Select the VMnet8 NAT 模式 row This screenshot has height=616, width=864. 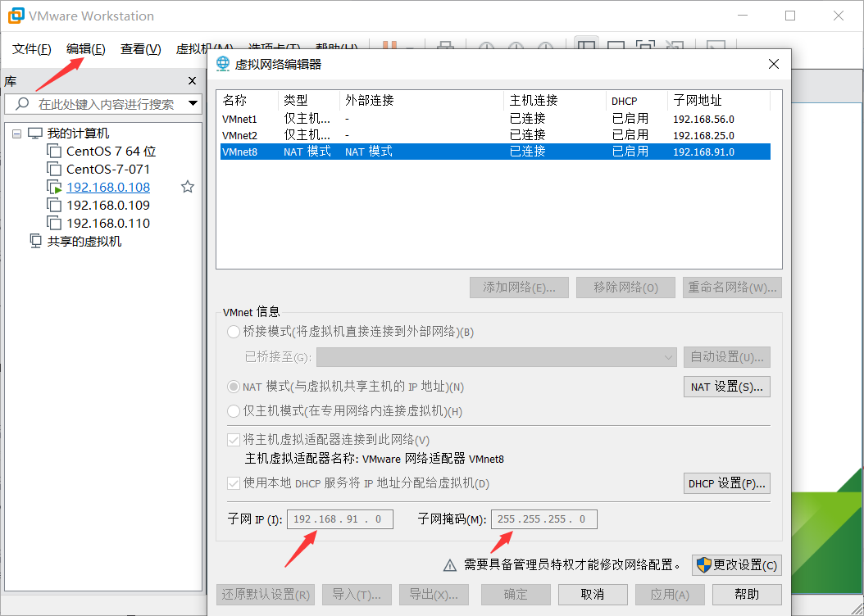click(495, 152)
